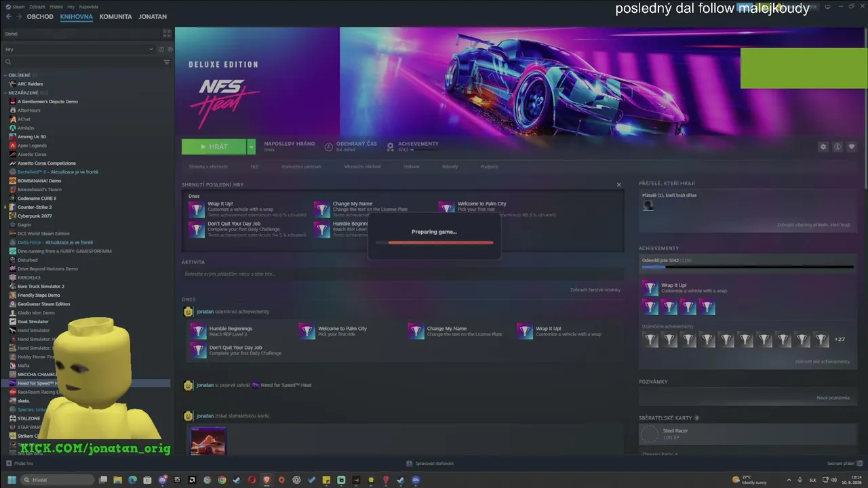The width and height of the screenshot is (868, 488).
Task: Switch to the OBCHOD tab
Action: pyautogui.click(x=40, y=16)
